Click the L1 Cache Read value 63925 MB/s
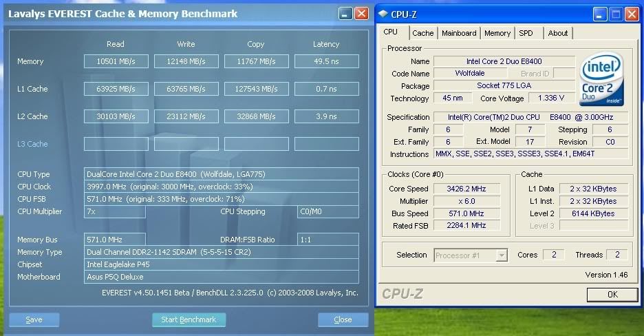Image resolution: width=644 pixels, height=336 pixels. click(116, 89)
